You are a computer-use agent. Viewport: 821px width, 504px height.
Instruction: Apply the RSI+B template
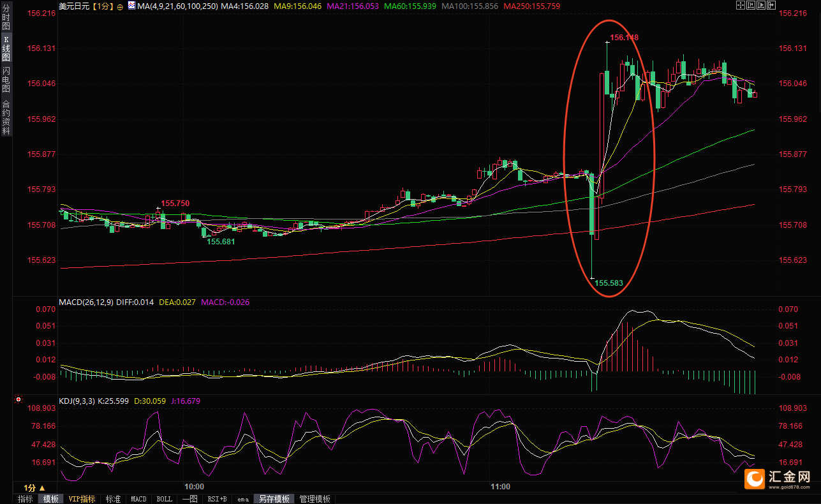217,499
